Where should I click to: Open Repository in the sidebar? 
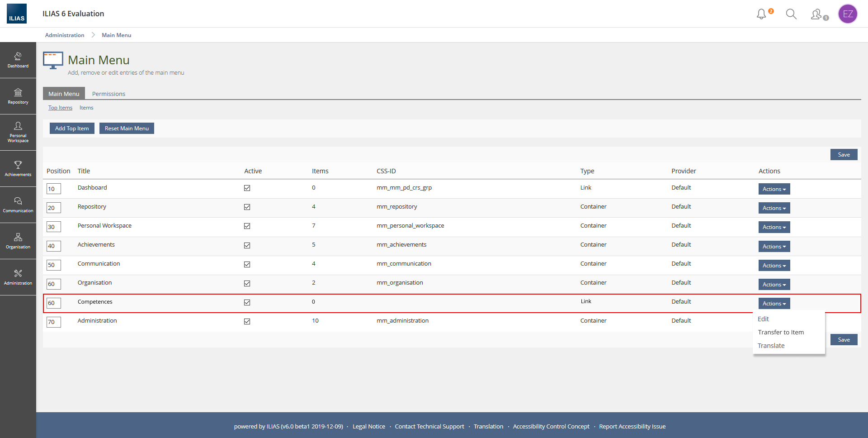[x=18, y=96]
